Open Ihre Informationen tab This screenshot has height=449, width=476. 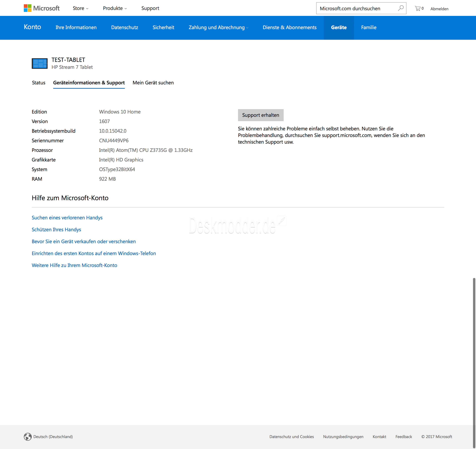76,28
